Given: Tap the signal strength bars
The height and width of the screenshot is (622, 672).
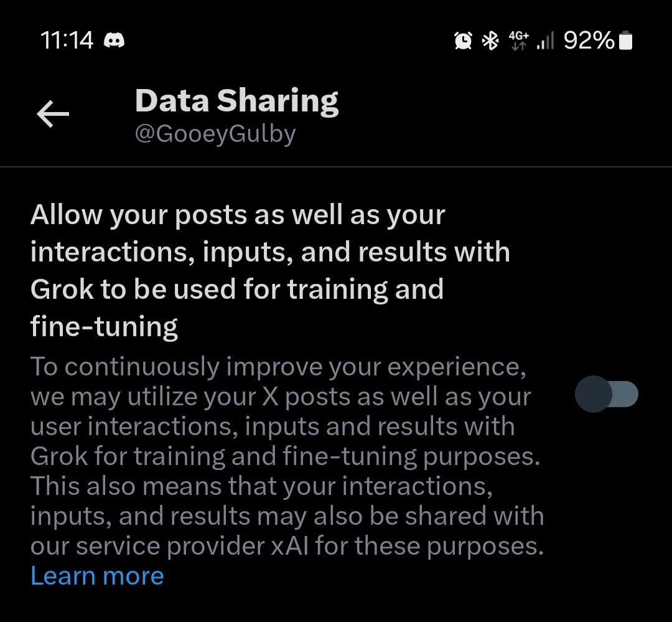Looking at the screenshot, I should pyautogui.click(x=545, y=42).
